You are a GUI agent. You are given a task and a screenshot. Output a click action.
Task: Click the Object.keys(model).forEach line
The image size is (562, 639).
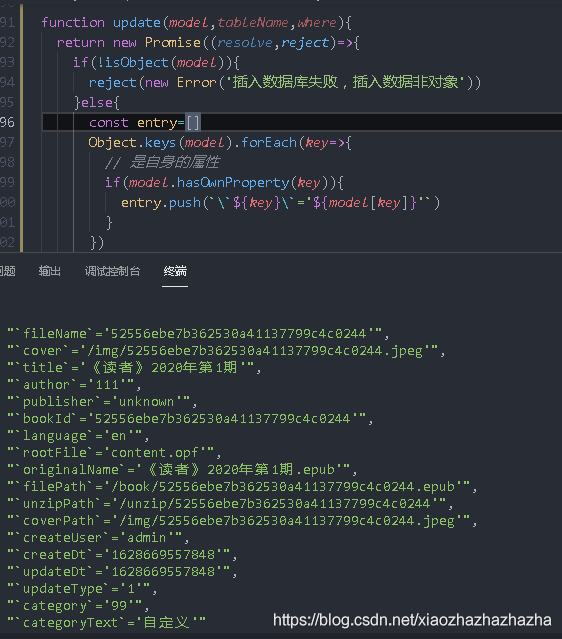[220, 142]
